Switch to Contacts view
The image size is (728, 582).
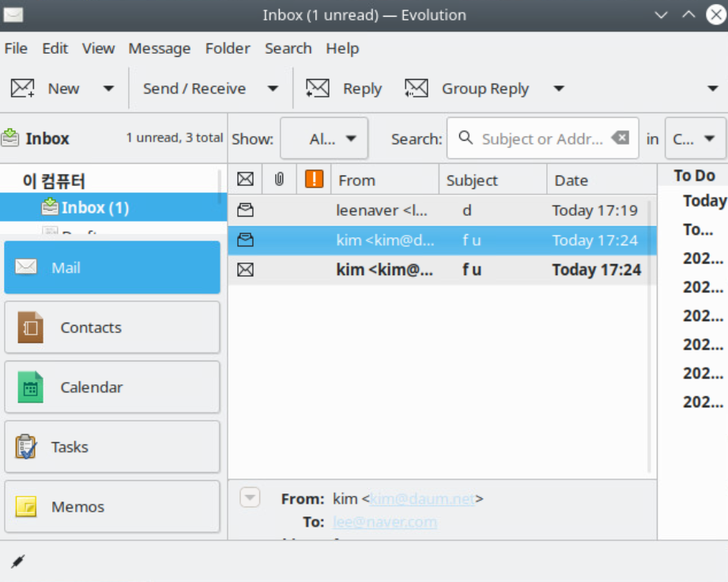click(x=112, y=327)
